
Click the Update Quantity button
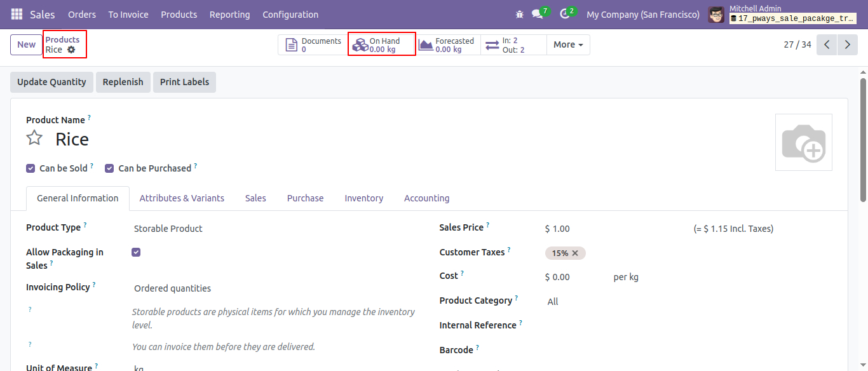51,82
